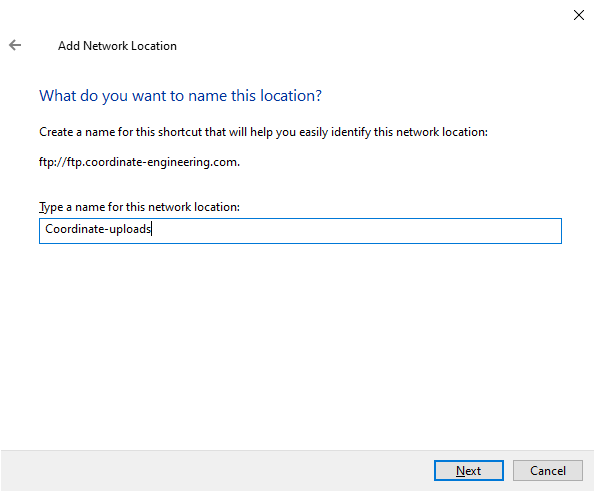Screen dimensions: 595x492
Task: Click the 'Add Network Location' window title
Action: pyautogui.click(x=117, y=46)
